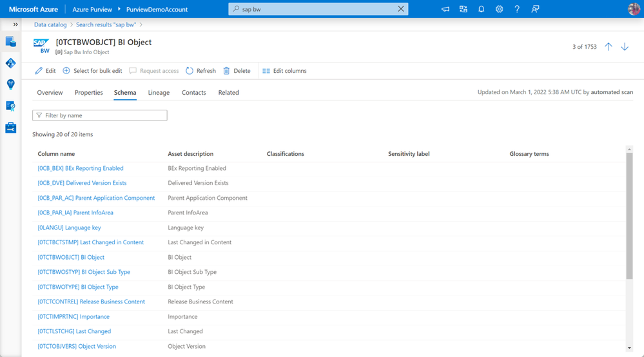
Task: Select the Schema tab
Action: pos(125,93)
